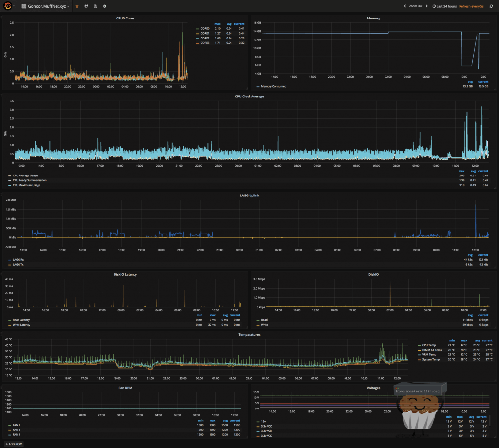Open the Last 24 hours time picker
The image size is (499, 448).
tap(444, 6)
